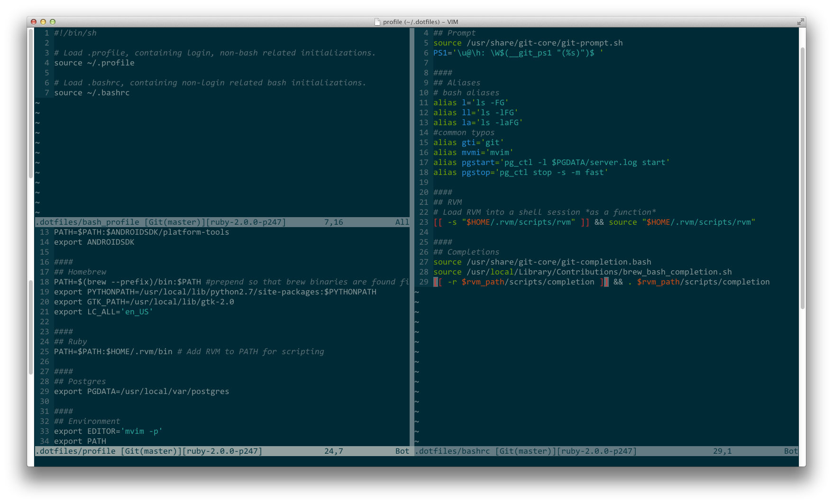Viewport: 833px width, 504px height.
Task: Click the green zoom window button
Action: click(53, 22)
